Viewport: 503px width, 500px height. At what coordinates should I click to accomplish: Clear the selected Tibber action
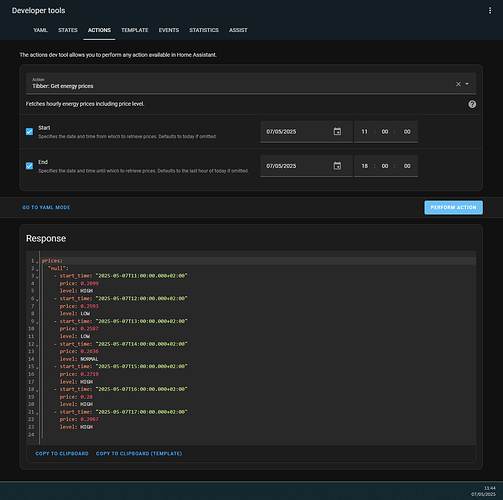458,84
